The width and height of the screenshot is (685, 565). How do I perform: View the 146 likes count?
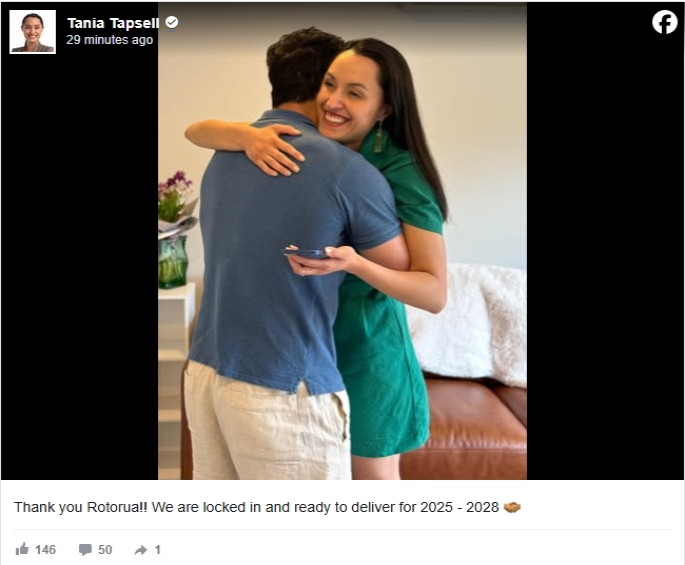coord(45,549)
